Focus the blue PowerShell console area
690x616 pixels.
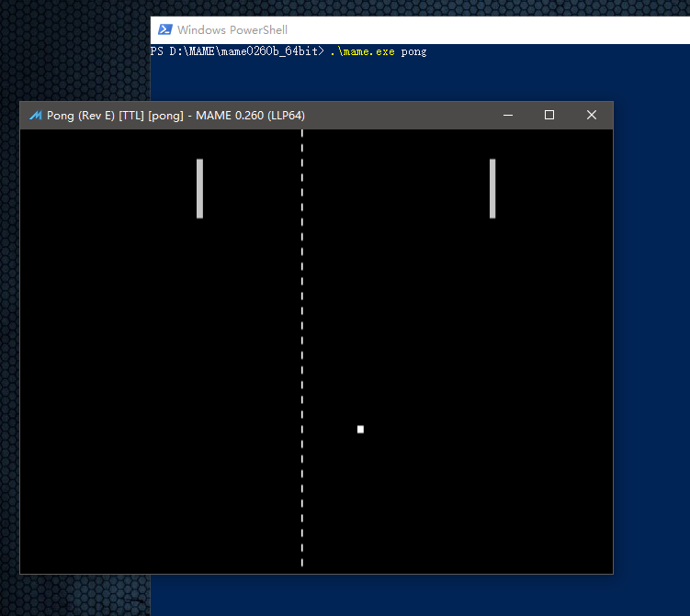click(x=651, y=308)
